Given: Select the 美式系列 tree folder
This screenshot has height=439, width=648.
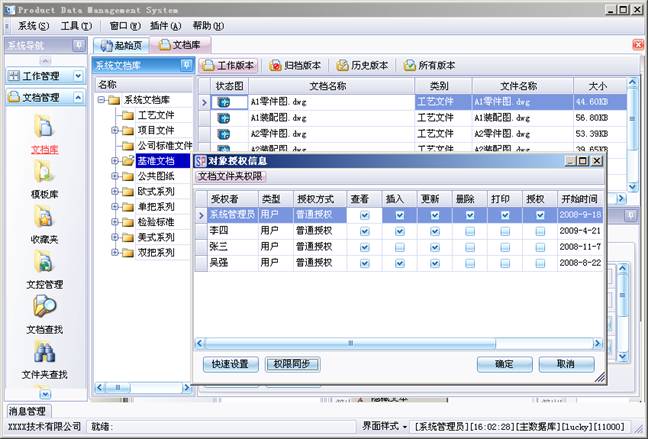Looking at the screenshot, I should point(156,237).
